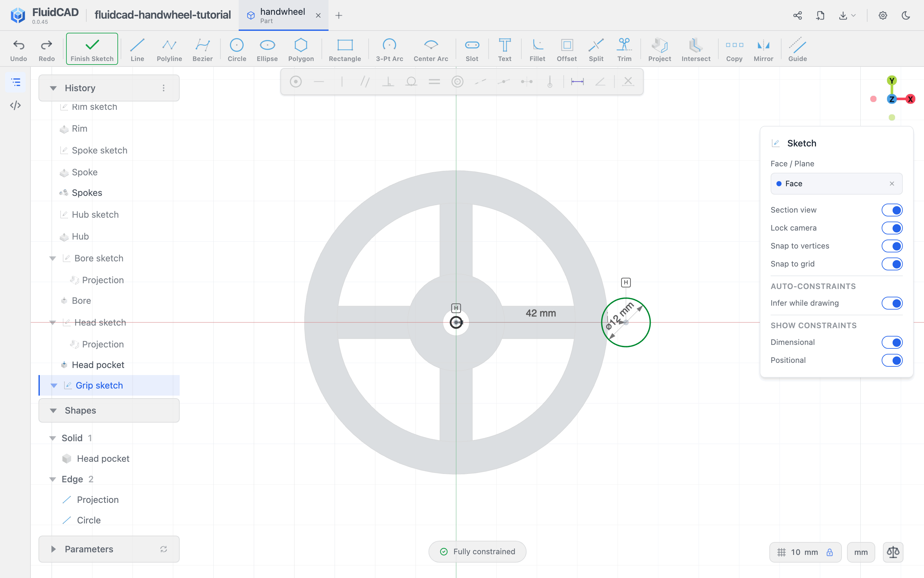The image size is (924, 578).
Task: Collapse the History panel
Action: [53, 88]
